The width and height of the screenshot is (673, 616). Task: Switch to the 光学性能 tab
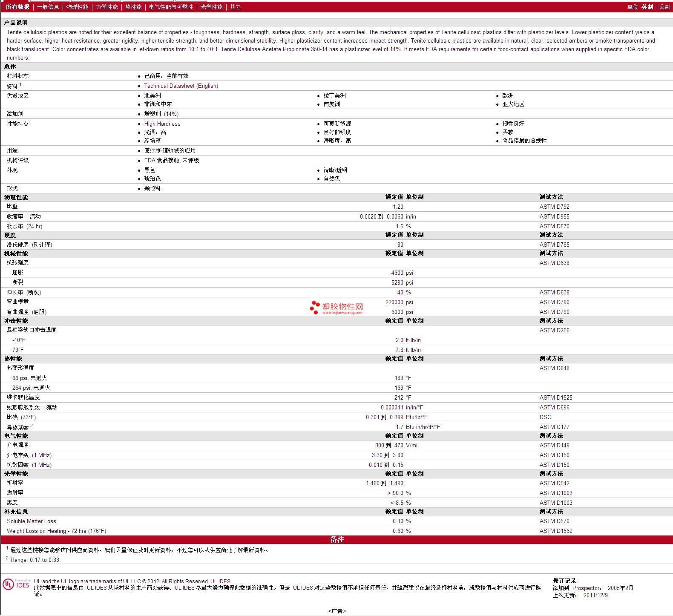[x=211, y=7]
